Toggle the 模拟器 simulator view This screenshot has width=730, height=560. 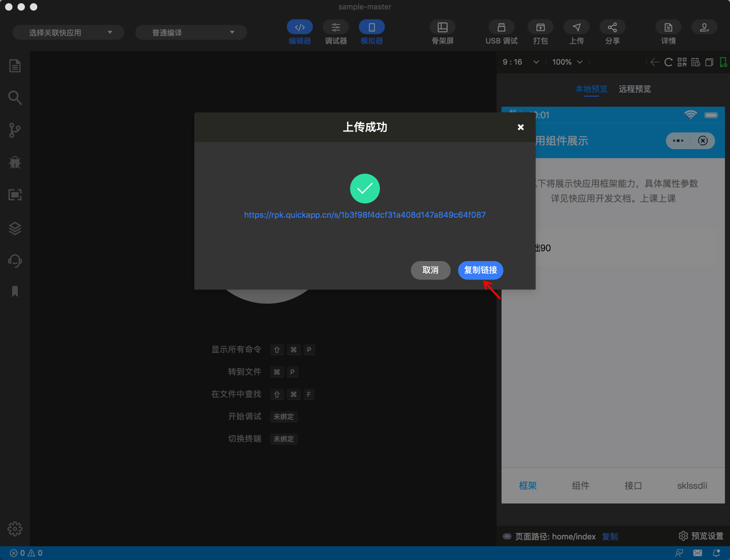click(371, 31)
